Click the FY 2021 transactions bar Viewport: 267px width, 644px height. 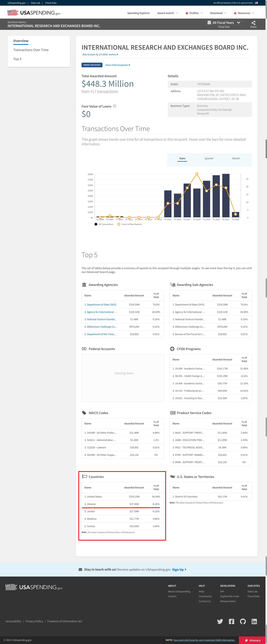click(x=226, y=195)
